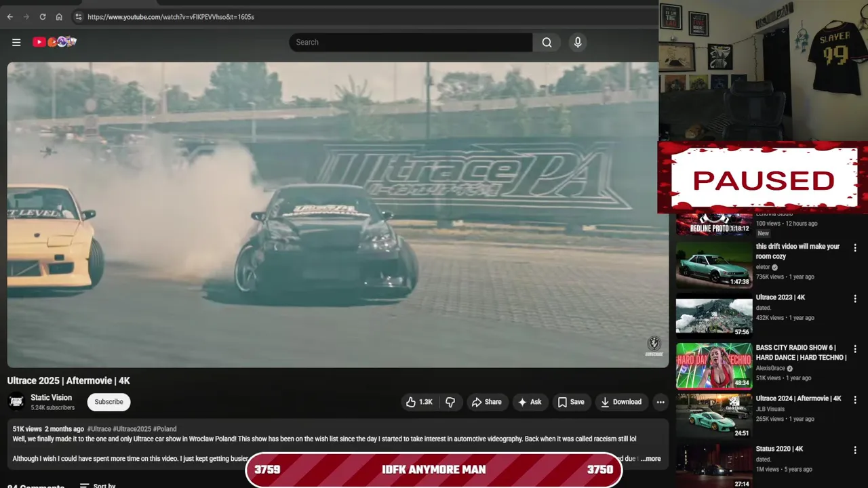Click the '100 views • 12 hours ago' text
The image size is (868, 488).
pyautogui.click(x=787, y=224)
